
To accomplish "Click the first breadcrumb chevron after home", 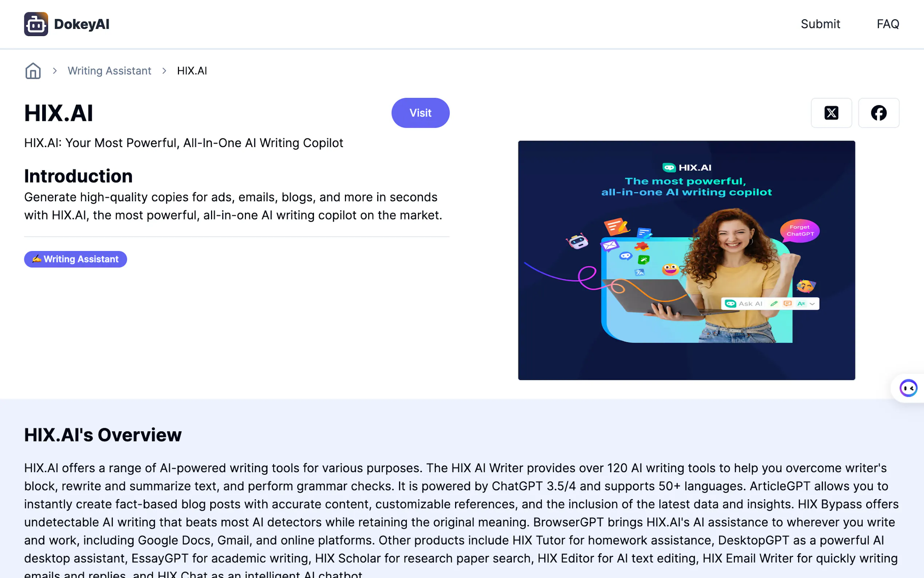I will pos(55,71).
